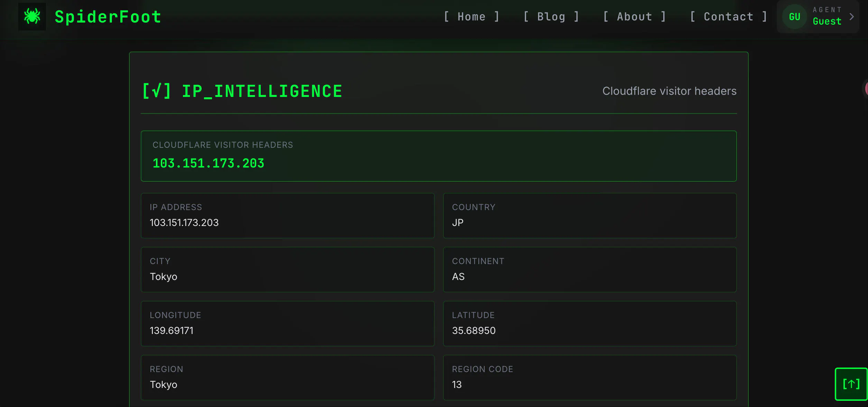This screenshot has width=868, height=407.
Task: Click the scroll-to-top arrow button
Action: click(x=851, y=384)
